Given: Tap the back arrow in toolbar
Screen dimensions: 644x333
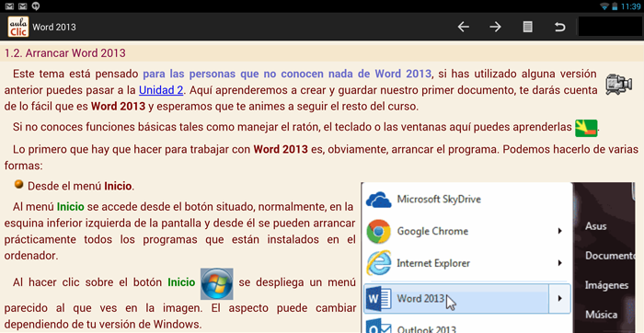Looking at the screenshot, I should (464, 27).
